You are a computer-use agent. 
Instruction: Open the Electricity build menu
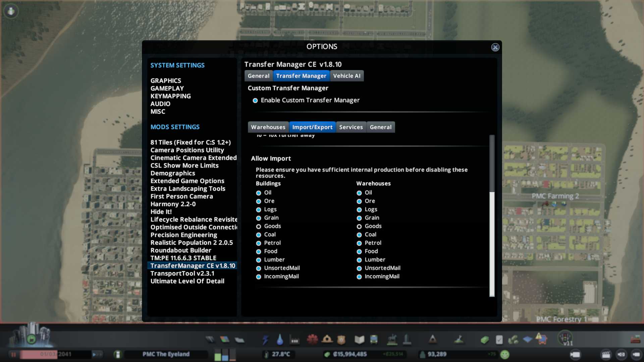265,340
